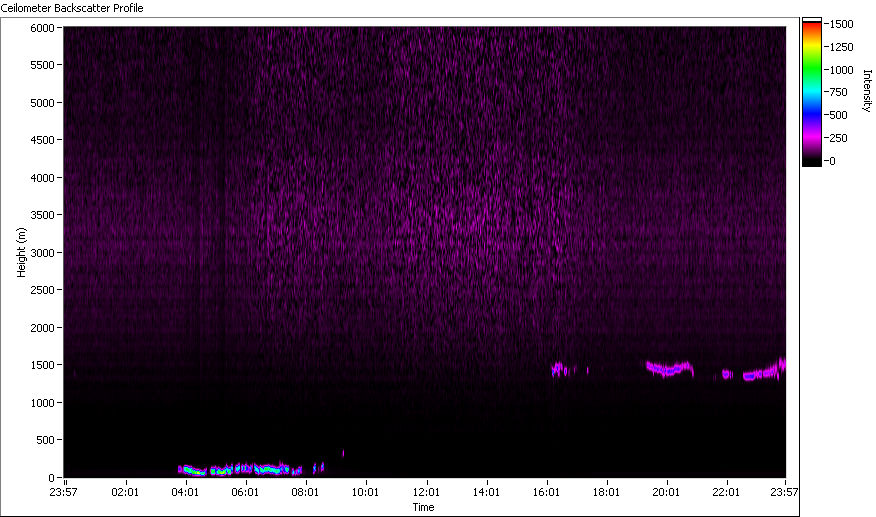Select the 5000 height axis label
Image resolution: width=876 pixels, height=517 pixels.
[42, 103]
